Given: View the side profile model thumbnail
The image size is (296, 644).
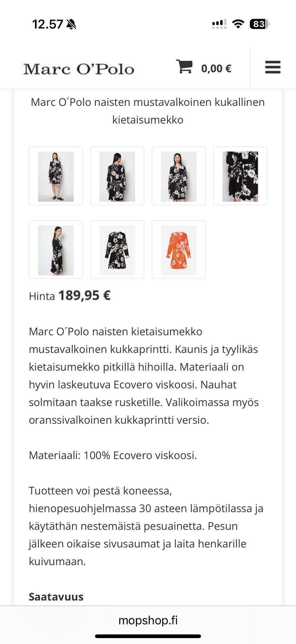Looking at the screenshot, I should (x=56, y=250).
